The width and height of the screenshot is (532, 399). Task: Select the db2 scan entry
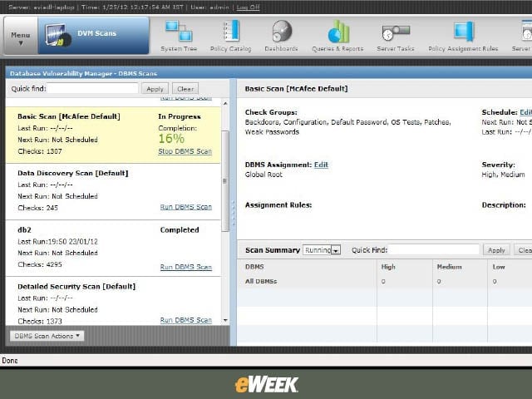pyautogui.click(x=113, y=249)
